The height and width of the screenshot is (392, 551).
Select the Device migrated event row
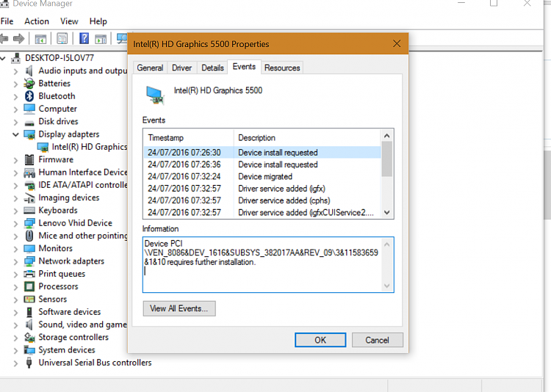click(262, 176)
